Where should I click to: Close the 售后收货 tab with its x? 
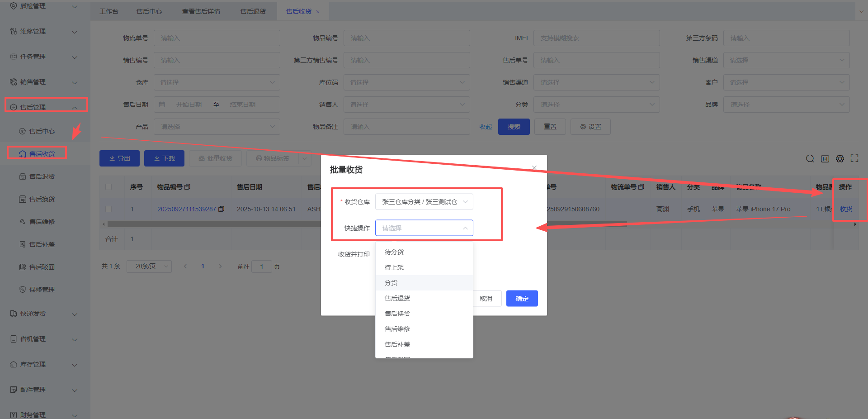point(318,12)
